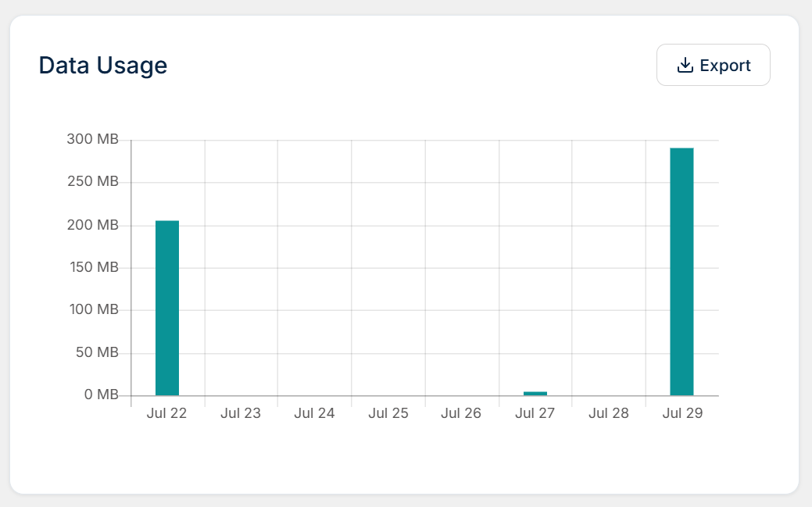Select the Jul 29 data bar

(681, 272)
